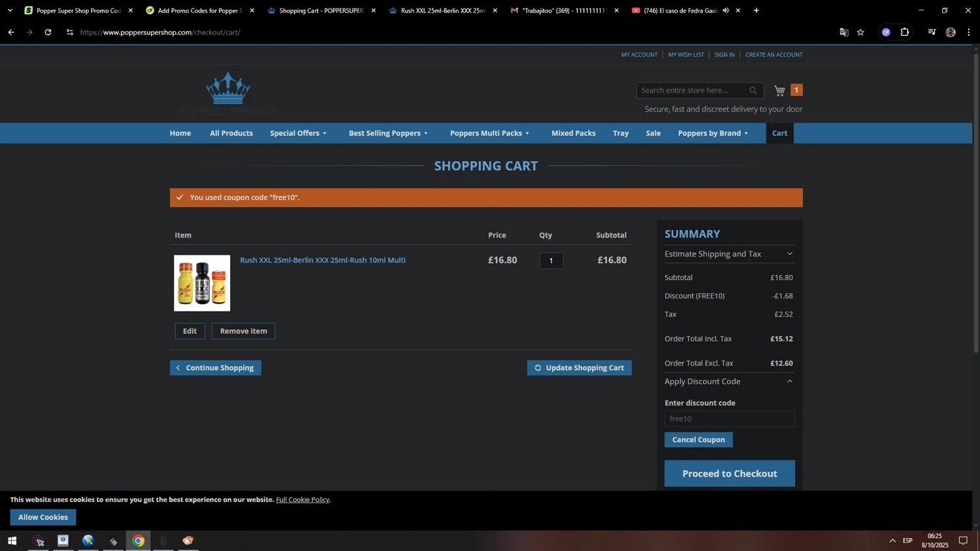Open the shopping cart icon in header
This screenshot has height=551, width=980.
tap(779, 90)
